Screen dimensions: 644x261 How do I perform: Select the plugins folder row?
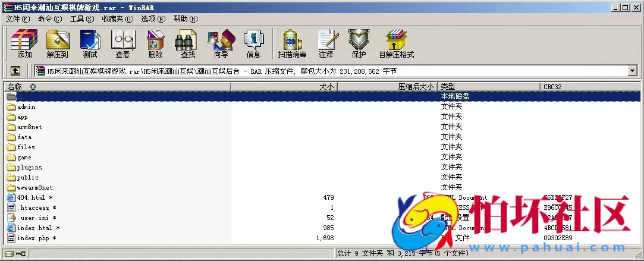tap(322, 167)
